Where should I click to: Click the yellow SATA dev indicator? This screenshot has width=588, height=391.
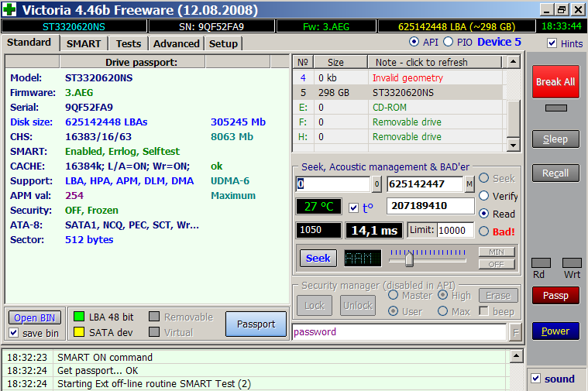pos(79,332)
